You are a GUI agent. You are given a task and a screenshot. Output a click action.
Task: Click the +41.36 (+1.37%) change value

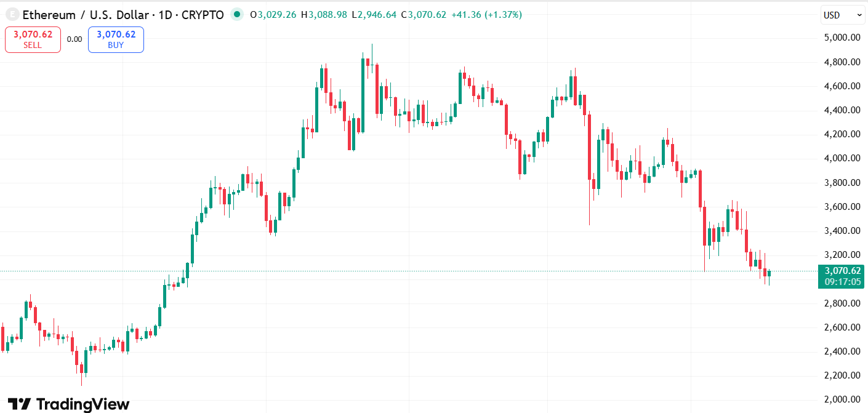tap(486, 15)
